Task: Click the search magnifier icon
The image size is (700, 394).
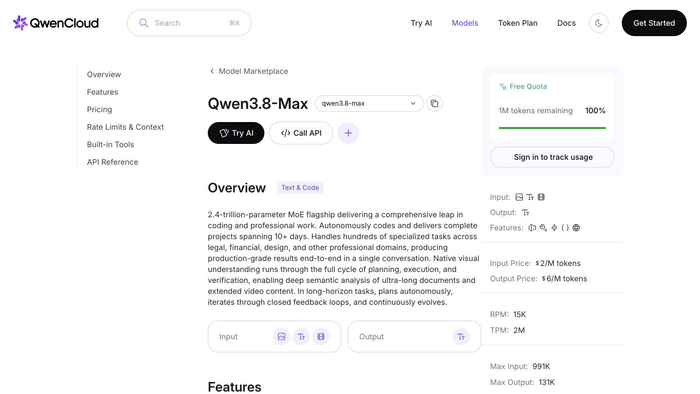Action: [x=143, y=23]
